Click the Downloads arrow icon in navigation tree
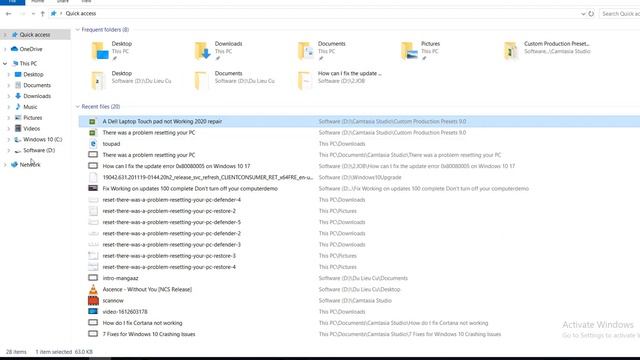 [x=18, y=96]
